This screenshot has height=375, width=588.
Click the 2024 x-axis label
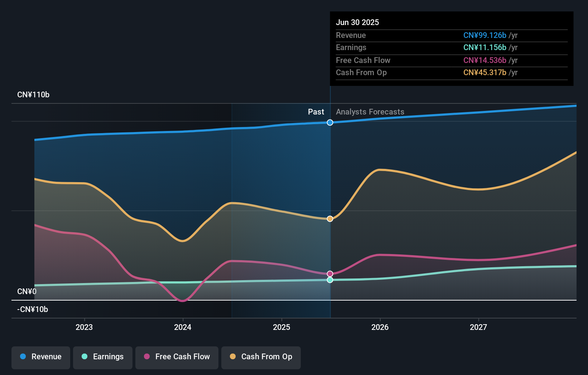(183, 327)
